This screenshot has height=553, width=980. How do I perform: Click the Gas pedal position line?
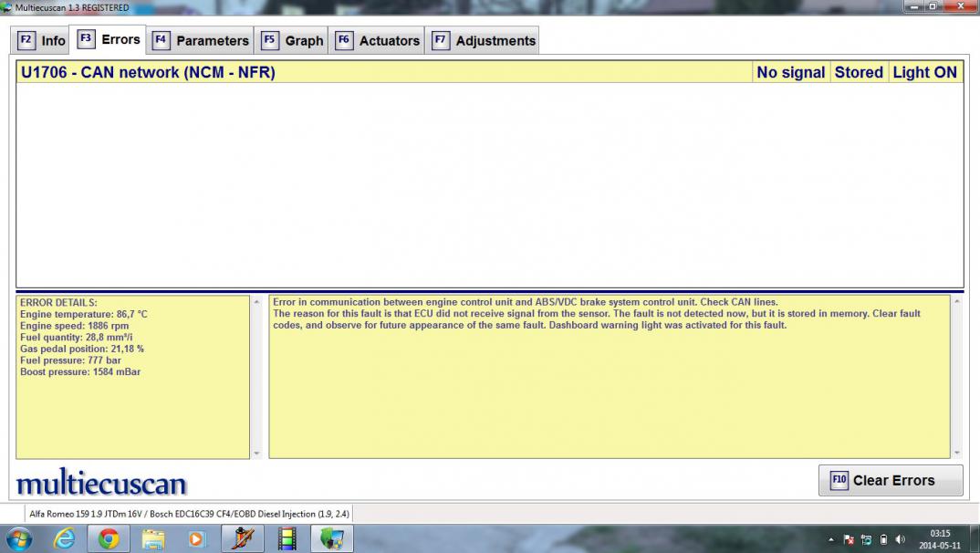[82, 349]
